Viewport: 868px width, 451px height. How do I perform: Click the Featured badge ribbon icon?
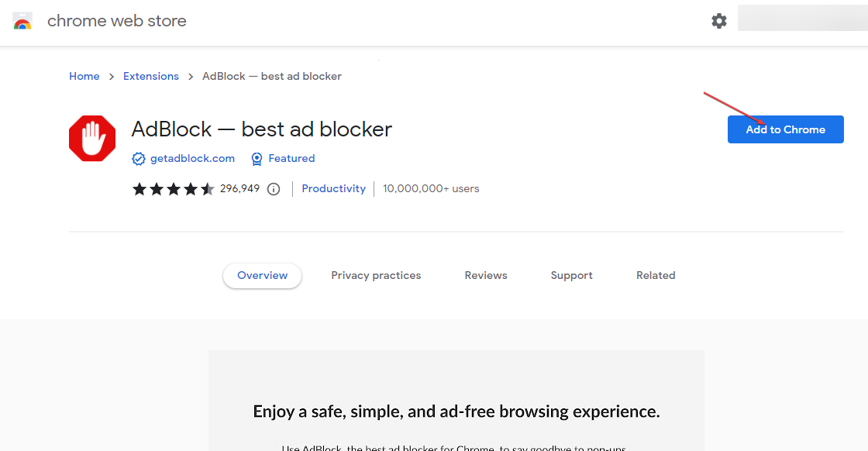tap(256, 158)
